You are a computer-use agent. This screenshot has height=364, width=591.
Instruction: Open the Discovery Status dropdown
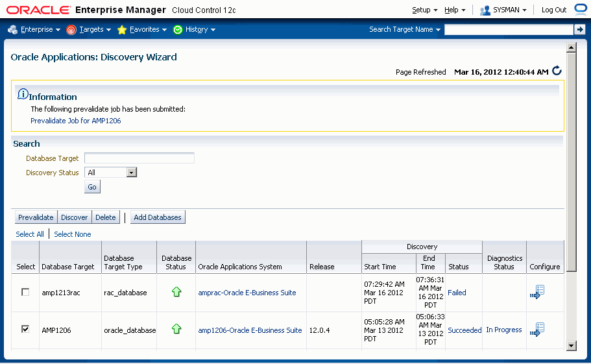[x=131, y=173]
